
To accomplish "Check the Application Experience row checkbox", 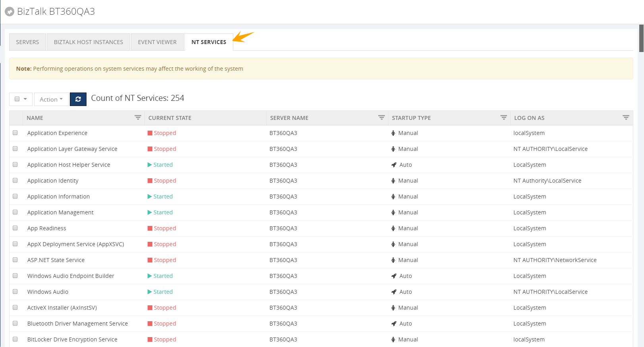I will [x=15, y=133].
